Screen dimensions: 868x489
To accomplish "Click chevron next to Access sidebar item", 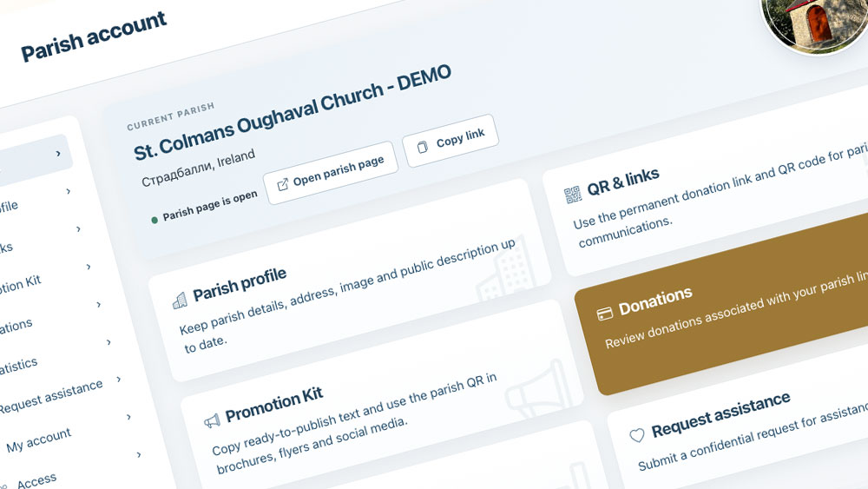I will [x=138, y=454].
